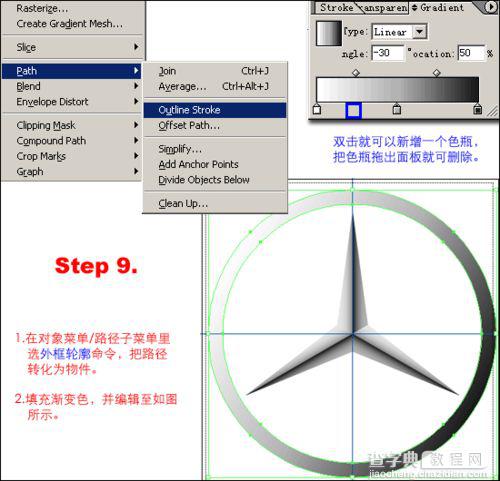Open the Graph submenu

point(72,172)
